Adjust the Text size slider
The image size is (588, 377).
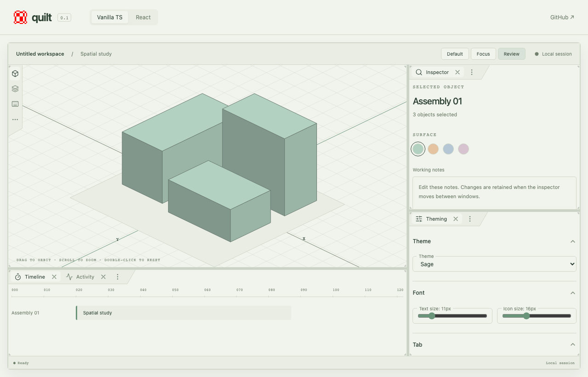[452, 316]
